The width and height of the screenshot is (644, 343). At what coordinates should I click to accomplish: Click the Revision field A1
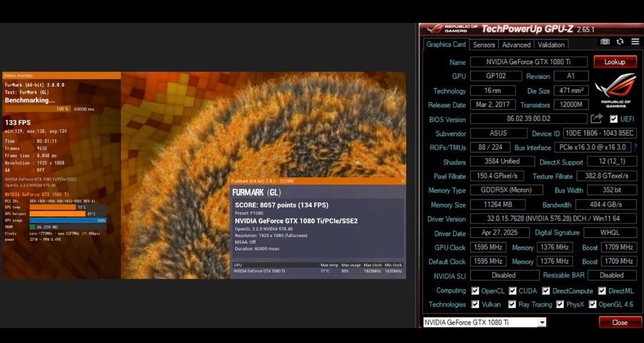click(x=571, y=76)
